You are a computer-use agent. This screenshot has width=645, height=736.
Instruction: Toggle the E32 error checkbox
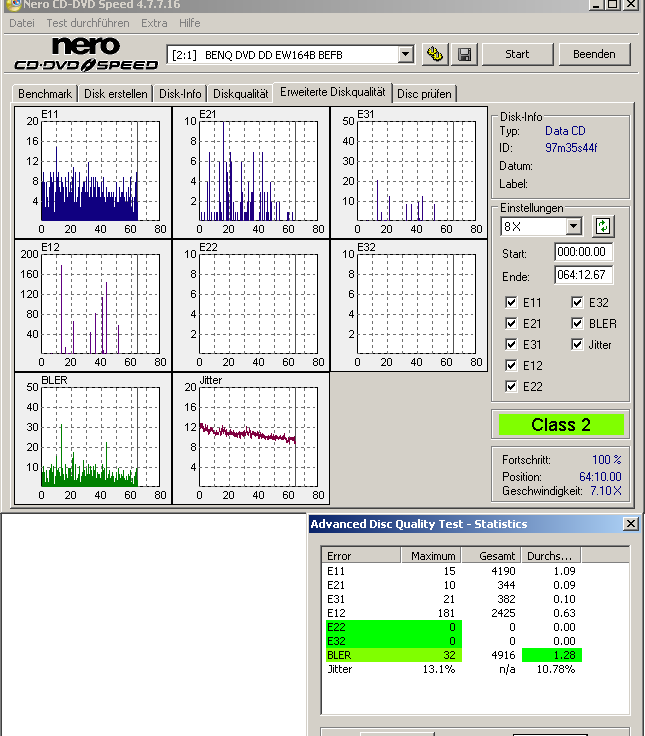point(577,303)
